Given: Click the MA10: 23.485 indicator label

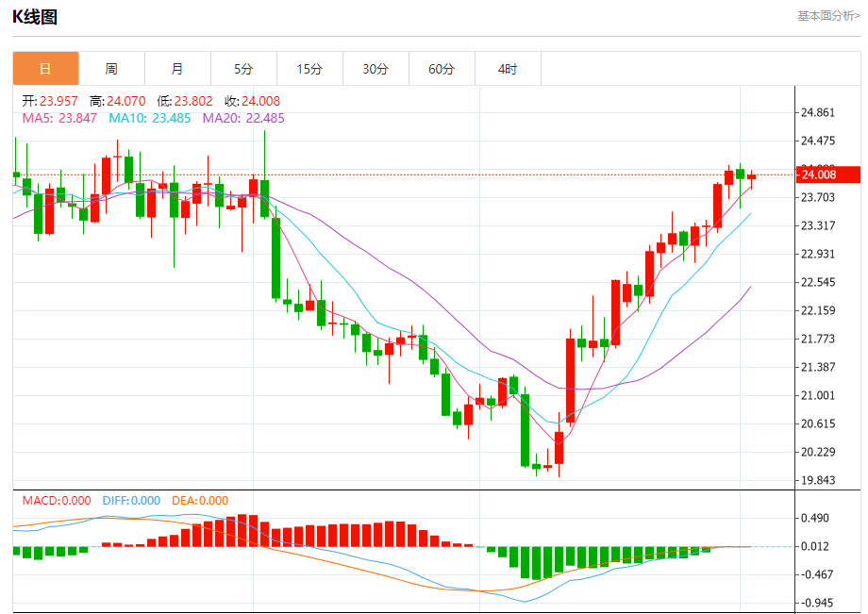Looking at the screenshot, I should pyautogui.click(x=149, y=118).
